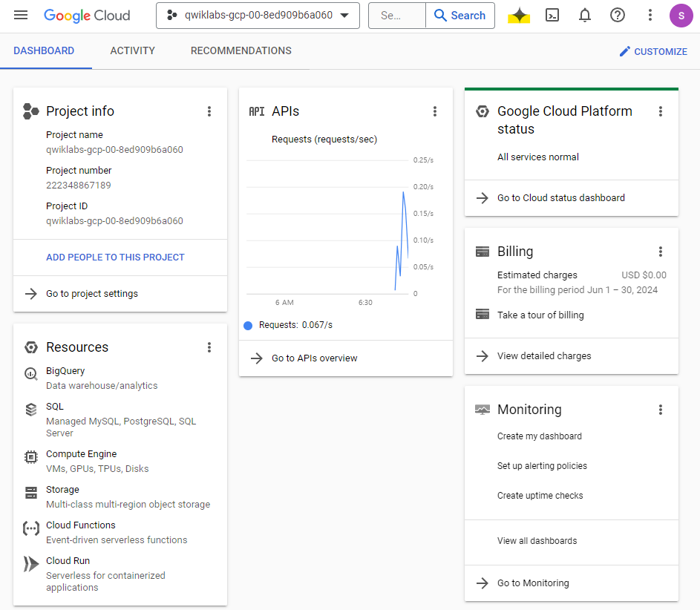Switch to the Activity tab
The height and width of the screenshot is (610, 700).
click(132, 51)
